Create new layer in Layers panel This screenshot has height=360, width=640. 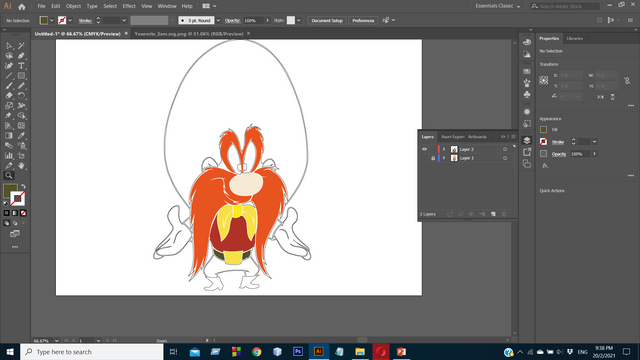coord(493,214)
